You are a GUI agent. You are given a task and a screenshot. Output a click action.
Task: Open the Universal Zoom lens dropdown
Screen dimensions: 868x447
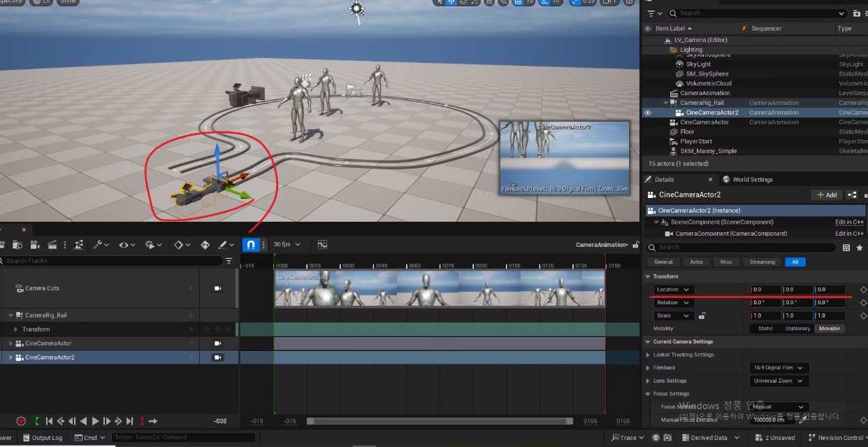click(779, 381)
